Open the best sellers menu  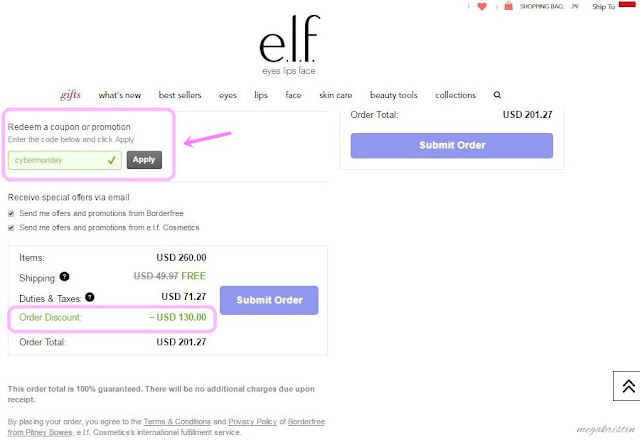(180, 95)
